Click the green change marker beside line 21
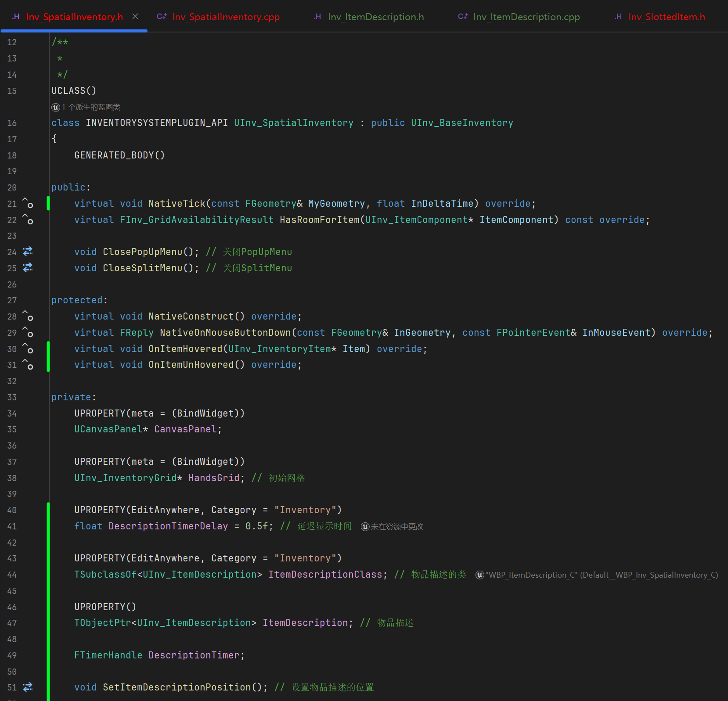The width and height of the screenshot is (728, 701). [48, 203]
